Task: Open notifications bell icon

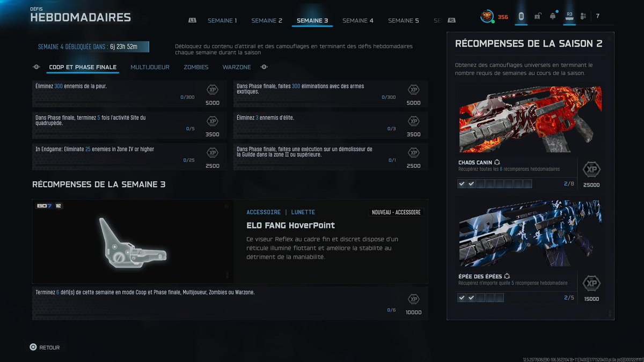Action: [x=553, y=17]
